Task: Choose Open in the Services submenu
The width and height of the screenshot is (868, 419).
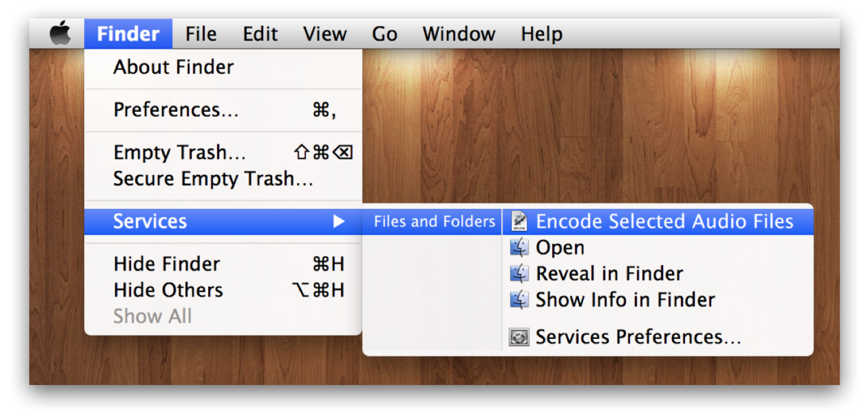Action: 657,248
